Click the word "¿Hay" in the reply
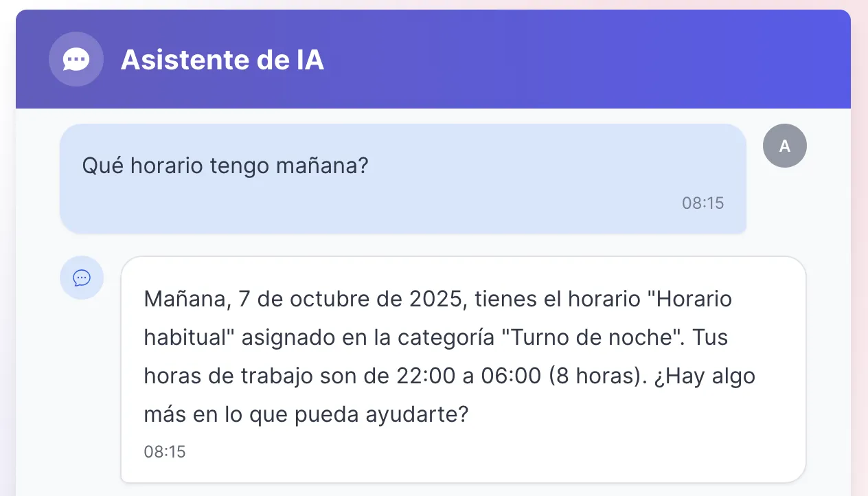Viewport: 868px width, 496px height. click(x=676, y=376)
